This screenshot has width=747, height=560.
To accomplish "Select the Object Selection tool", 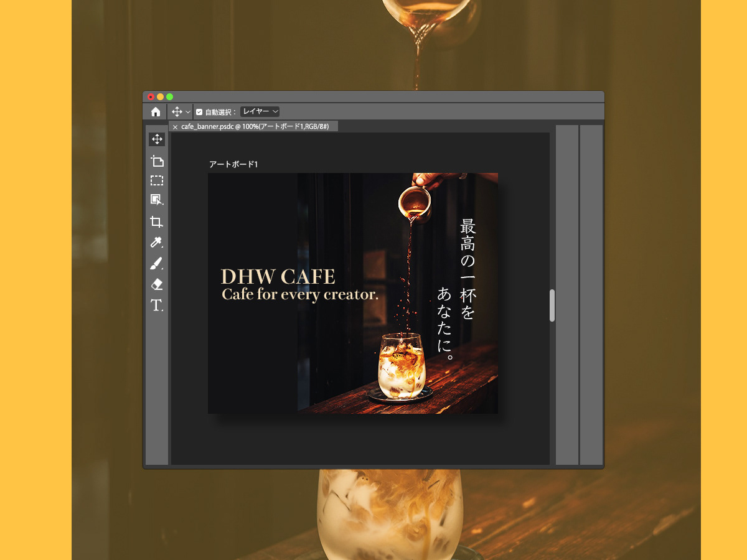I will coord(157,200).
